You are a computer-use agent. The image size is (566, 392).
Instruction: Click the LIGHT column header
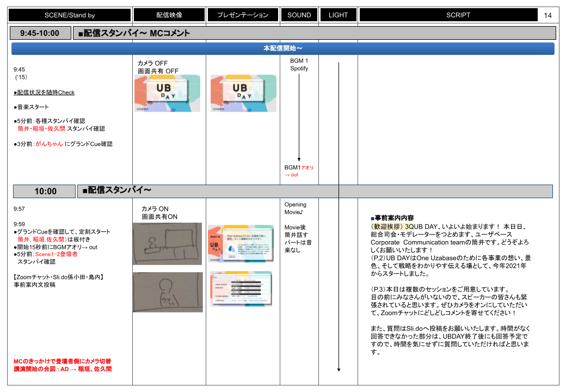tap(338, 15)
